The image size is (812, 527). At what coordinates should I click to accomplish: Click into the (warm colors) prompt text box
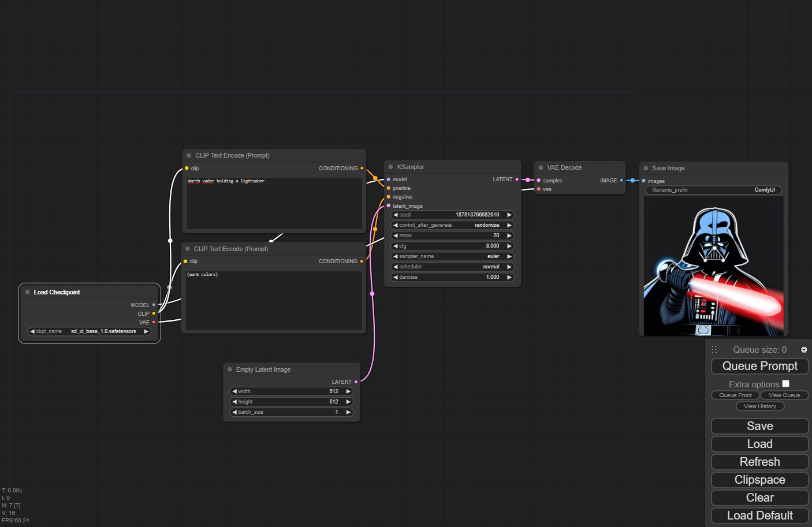pos(274,300)
